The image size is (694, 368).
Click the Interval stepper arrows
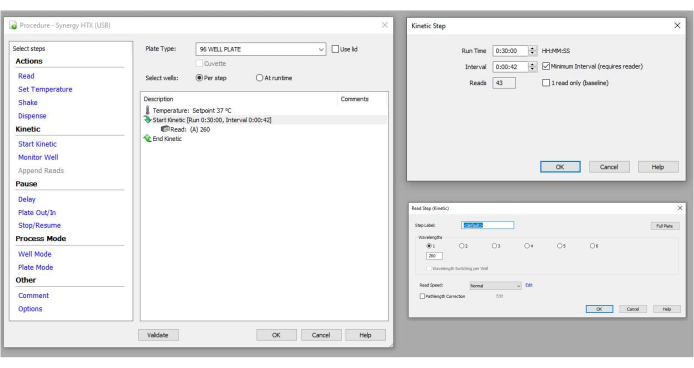(x=532, y=67)
